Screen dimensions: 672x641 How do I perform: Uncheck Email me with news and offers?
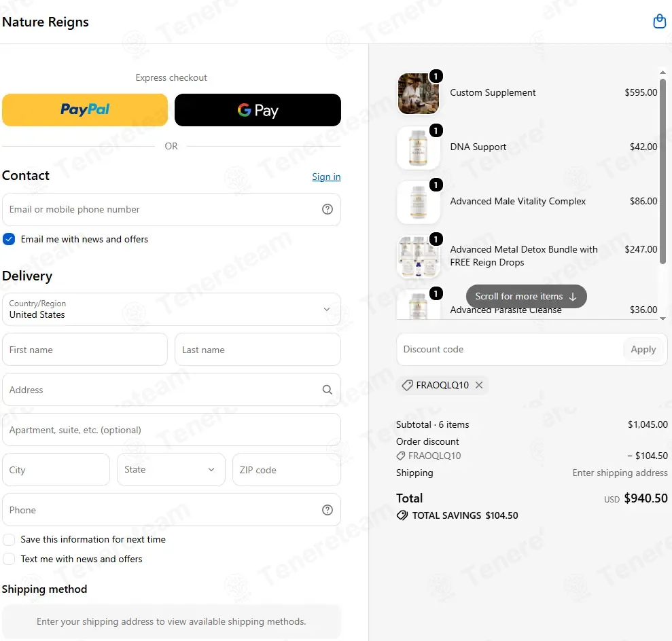click(9, 239)
